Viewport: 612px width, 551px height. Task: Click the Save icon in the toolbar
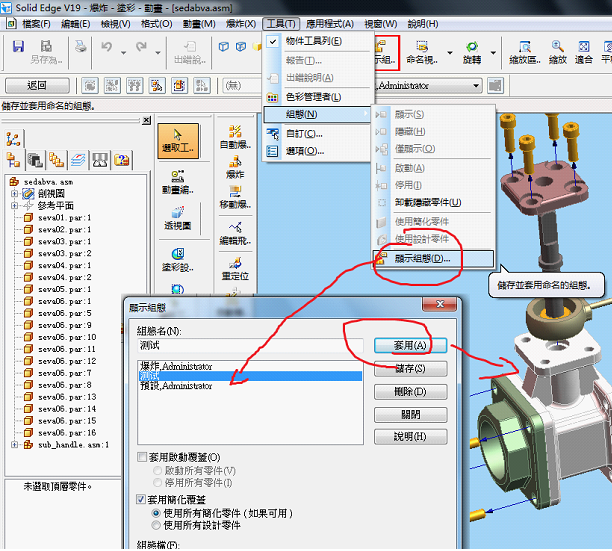[18, 46]
